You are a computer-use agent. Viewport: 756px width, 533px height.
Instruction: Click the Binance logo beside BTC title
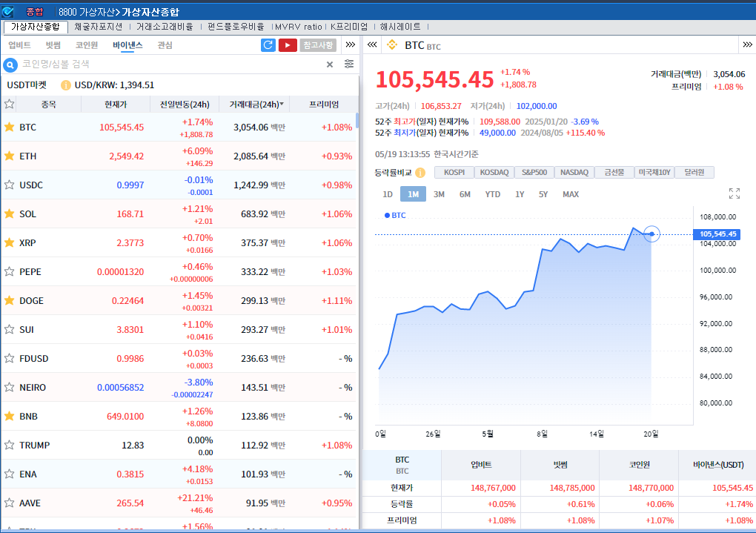tap(391, 44)
